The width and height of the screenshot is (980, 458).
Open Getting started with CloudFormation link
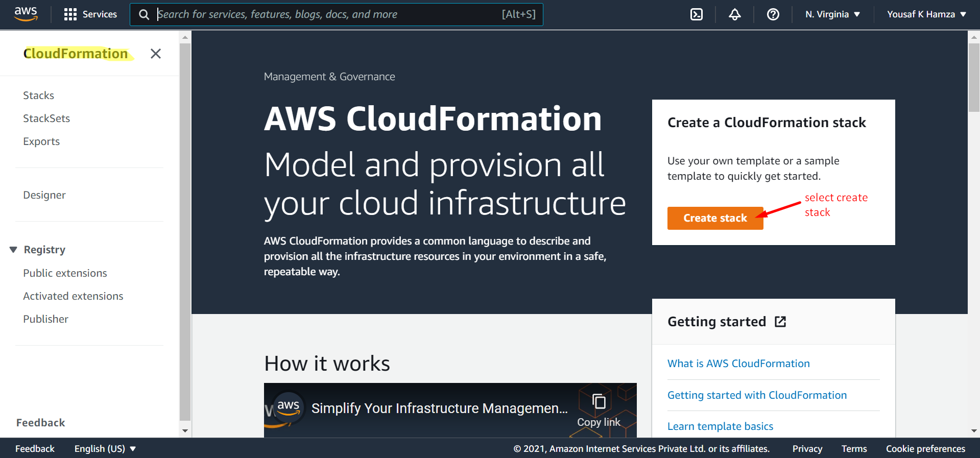757,395
